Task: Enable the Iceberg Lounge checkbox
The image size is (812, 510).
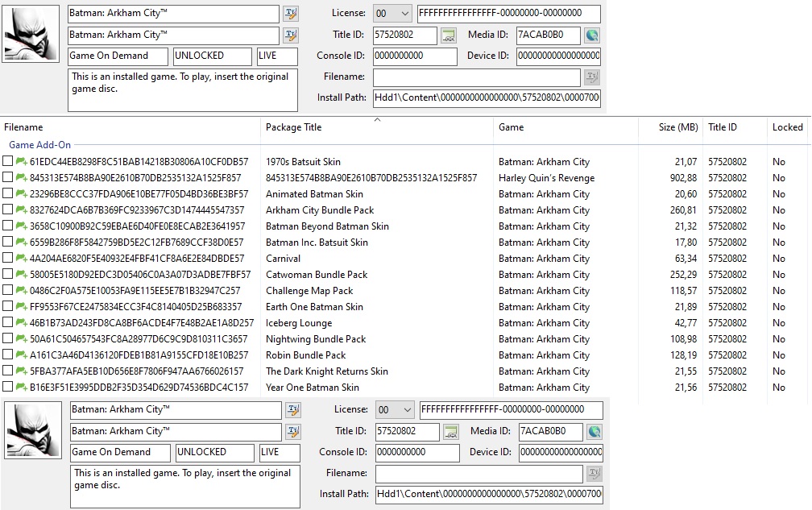Action: click(7, 322)
